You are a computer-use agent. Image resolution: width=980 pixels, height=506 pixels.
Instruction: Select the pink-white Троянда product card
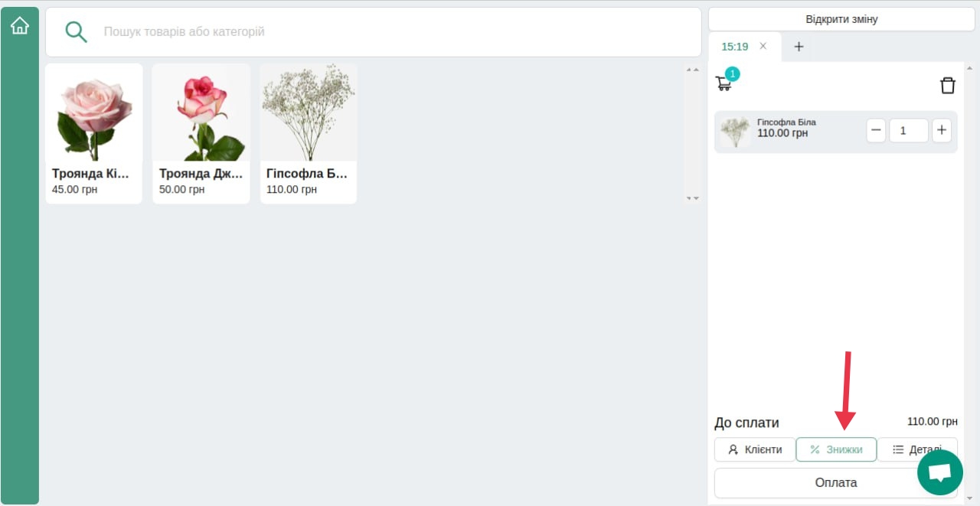[x=201, y=134]
